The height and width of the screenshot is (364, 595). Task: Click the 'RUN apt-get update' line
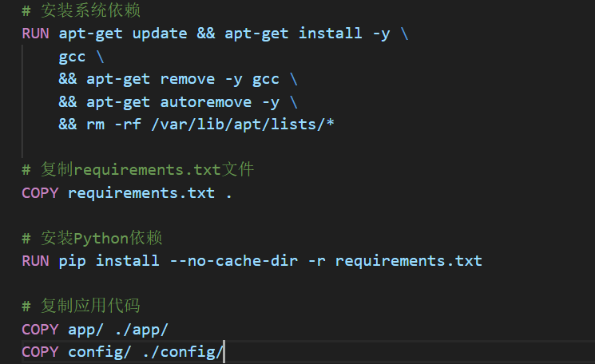(215, 34)
